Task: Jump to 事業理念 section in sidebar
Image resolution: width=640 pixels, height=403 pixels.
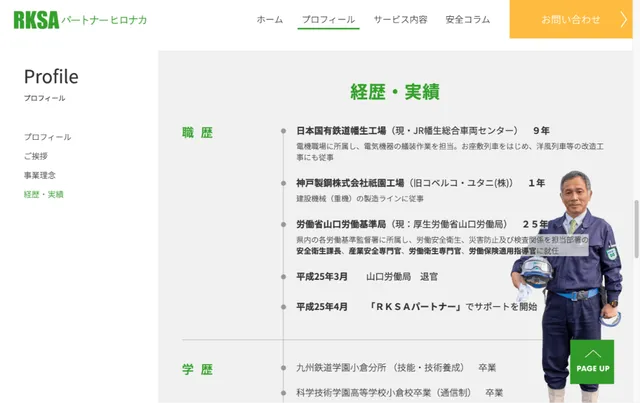Action: click(x=40, y=175)
